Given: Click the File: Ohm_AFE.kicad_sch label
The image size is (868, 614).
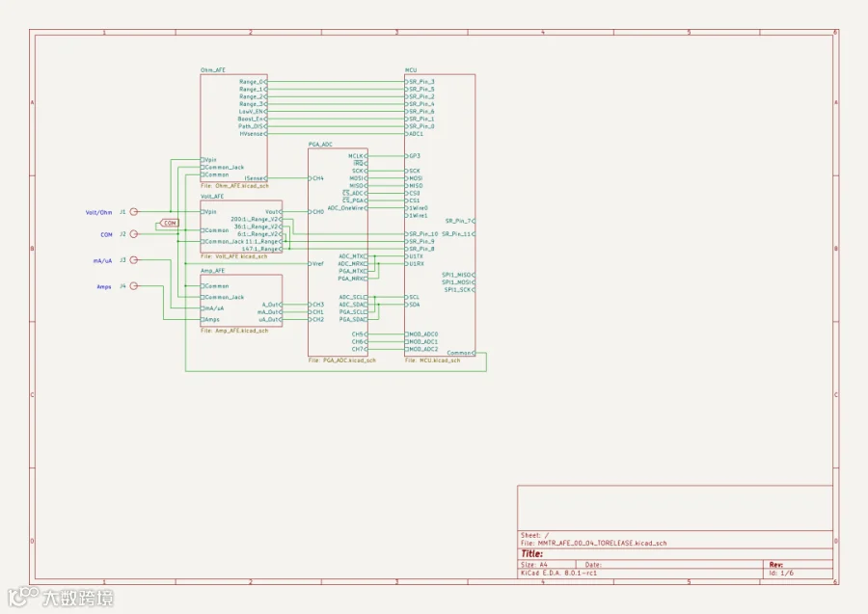Looking at the screenshot, I should 234,186.
